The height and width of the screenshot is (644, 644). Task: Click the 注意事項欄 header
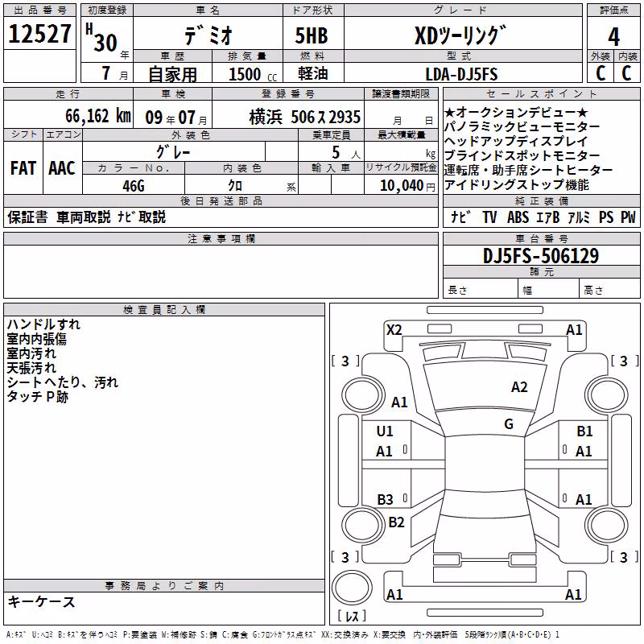(221, 238)
